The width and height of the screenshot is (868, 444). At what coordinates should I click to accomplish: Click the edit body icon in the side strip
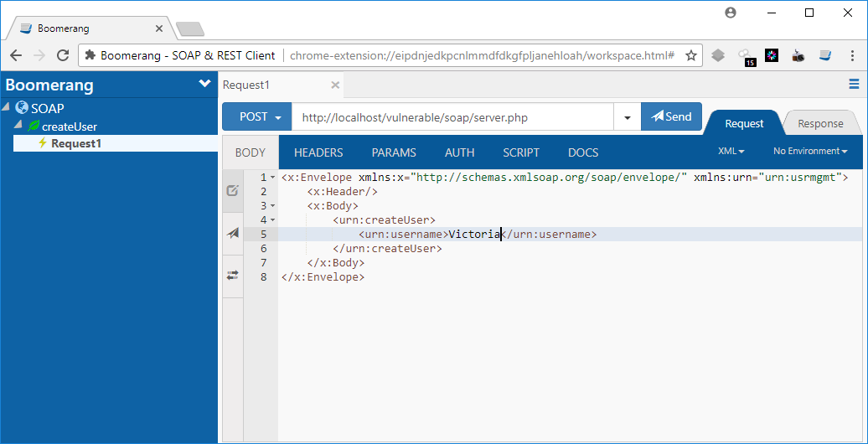click(233, 190)
